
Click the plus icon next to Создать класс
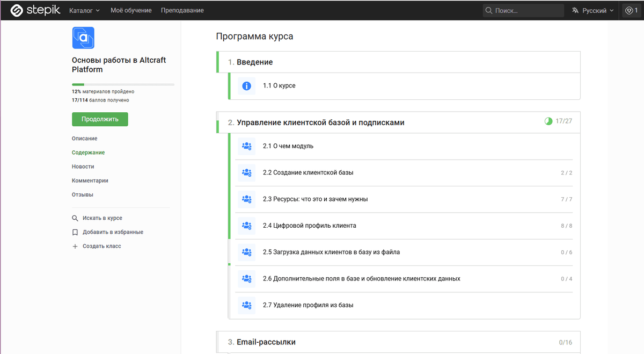point(75,246)
